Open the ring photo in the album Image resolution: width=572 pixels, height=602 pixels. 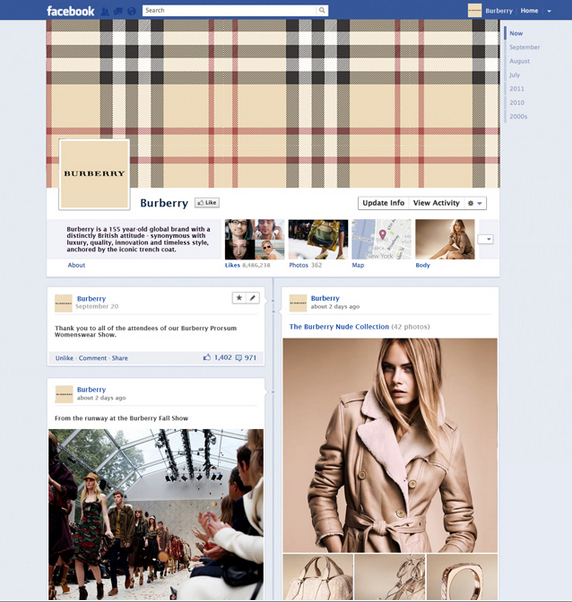tap(462, 577)
